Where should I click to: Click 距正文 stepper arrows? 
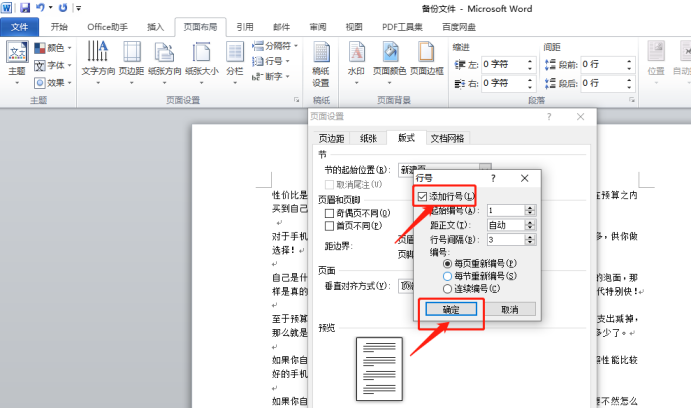coord(530,225)
